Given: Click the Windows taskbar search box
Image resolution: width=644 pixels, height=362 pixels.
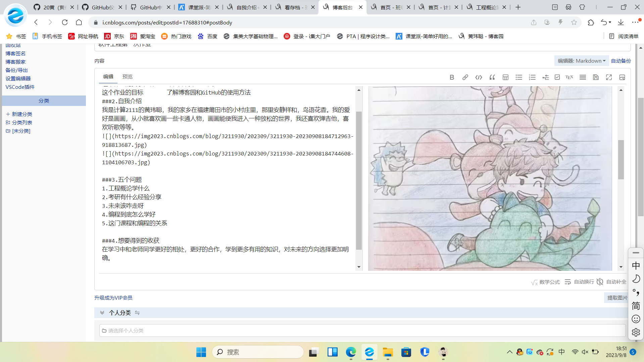Looking at the screenshot, I should point(258,352).
